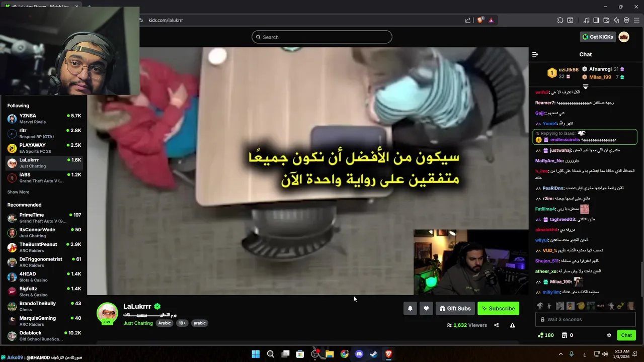Click the verified badge next to LaLukrrr
Screen dimensions: 644x362
point(157,306)
